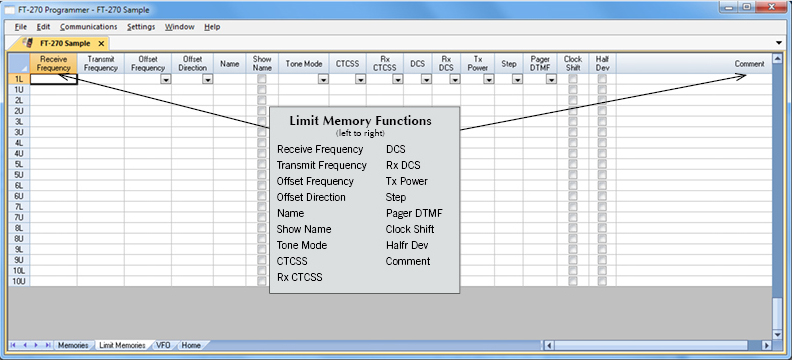This screenshot has width=792, height=360.
Task: Click the Transmit Frequency column header
Action: (101, 64)
